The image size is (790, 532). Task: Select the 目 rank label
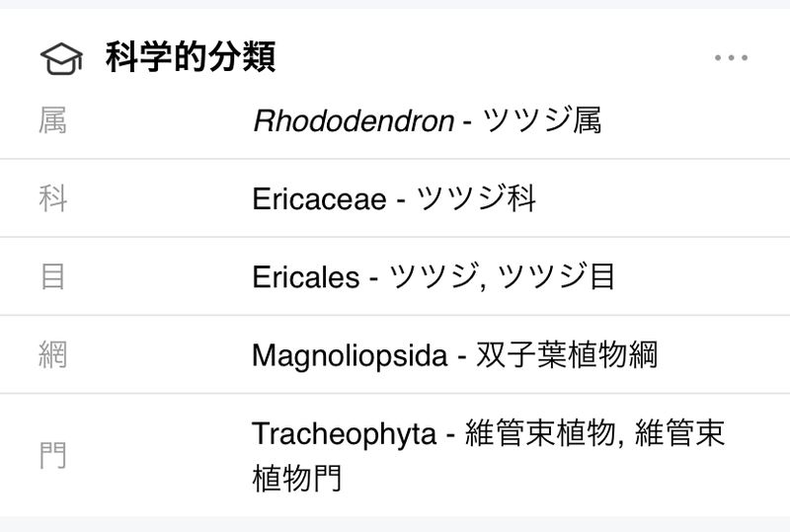point(52,276)
